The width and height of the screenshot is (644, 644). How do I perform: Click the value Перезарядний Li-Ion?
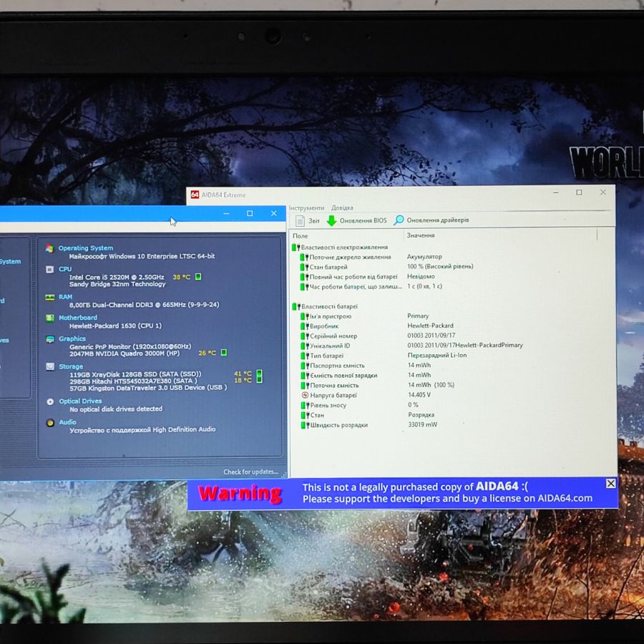tap(437, 355)
